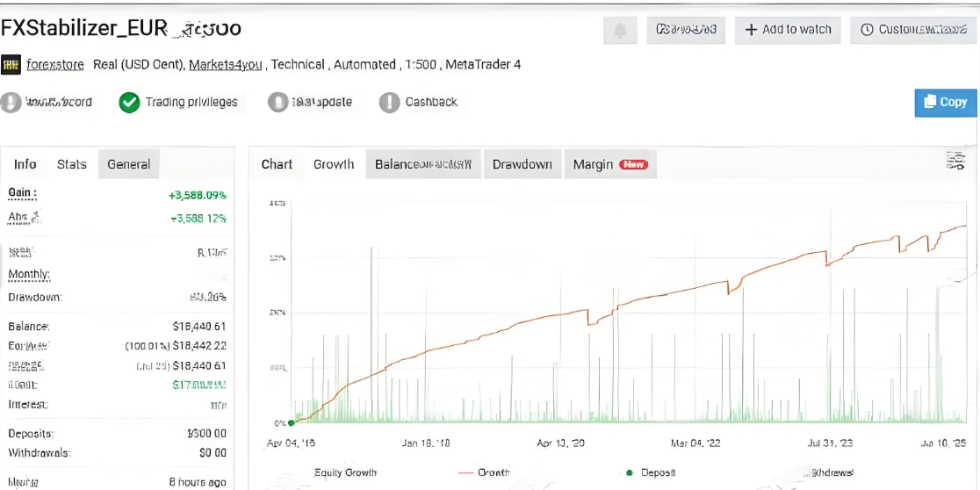Click the red New badge on Margin

coord(632,164)
